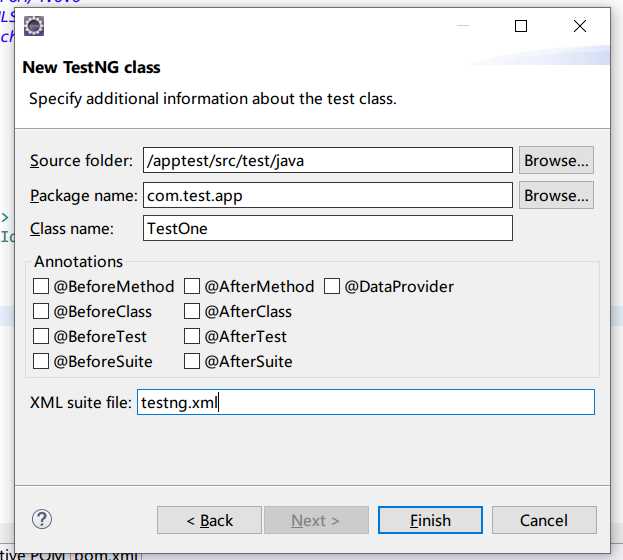Toggle the @BeforeTest annotation
The width and height of the screenshot is (623, 560).
tap(41, 336)
